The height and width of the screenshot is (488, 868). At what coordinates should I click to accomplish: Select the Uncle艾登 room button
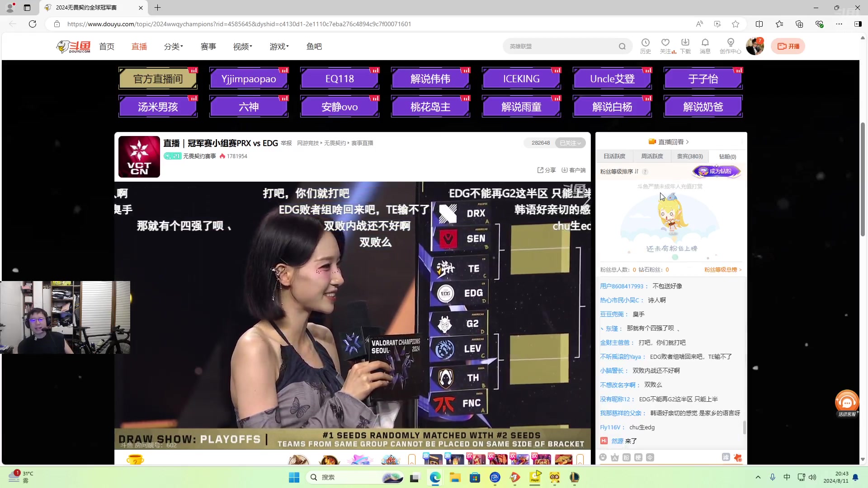click(612, 79)
